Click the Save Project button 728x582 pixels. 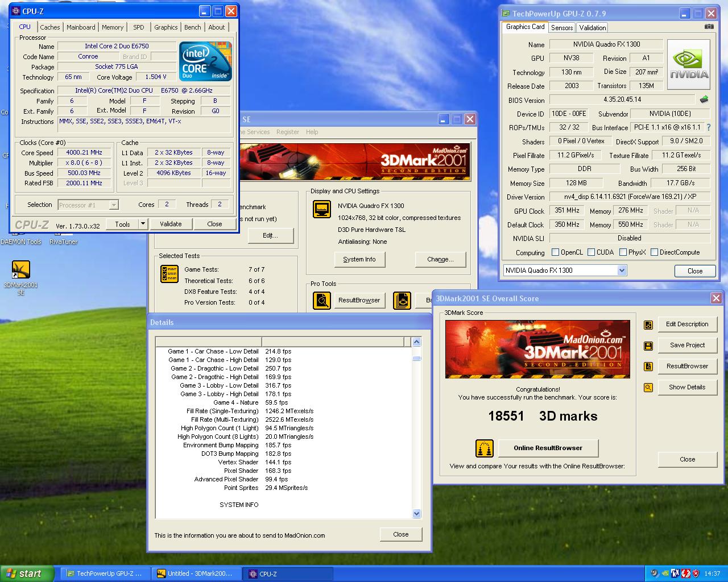tap(687, 345)
